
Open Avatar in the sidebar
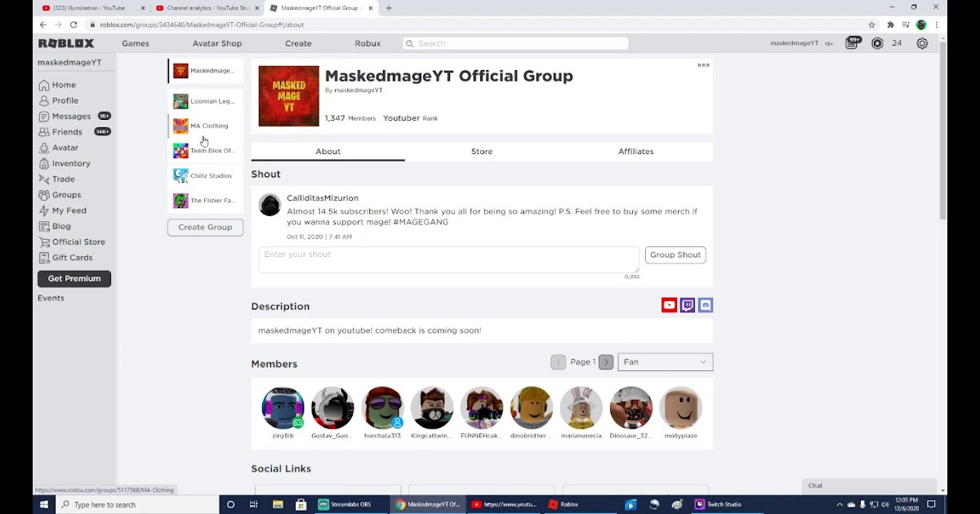[x=59, y=148]
